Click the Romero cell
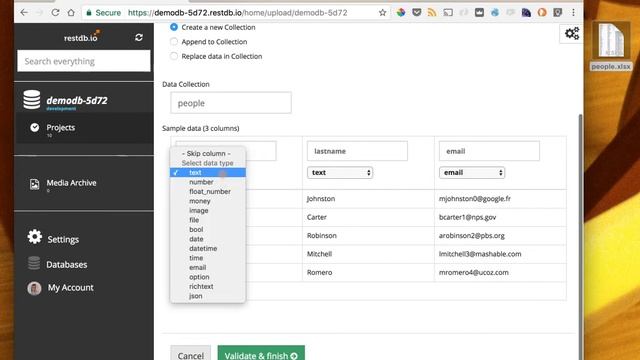640x360 pixels. [319, 272]
